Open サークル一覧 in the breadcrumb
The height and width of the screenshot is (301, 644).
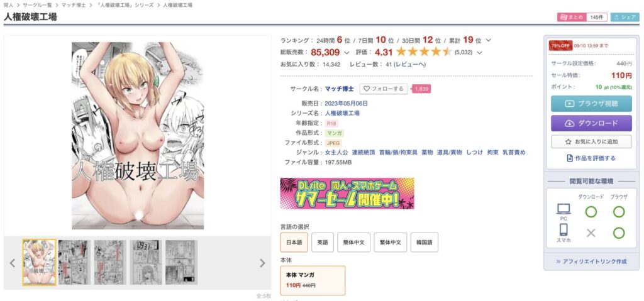[x=37, y=5]
